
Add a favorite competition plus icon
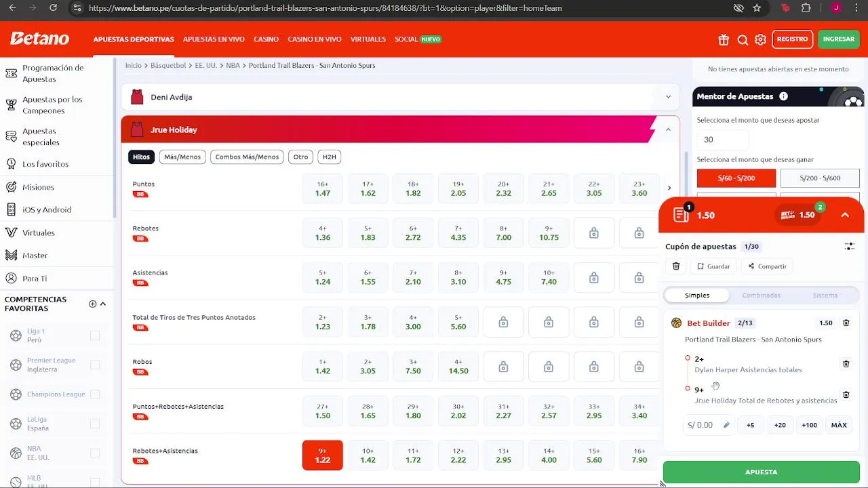click(93, 304)
